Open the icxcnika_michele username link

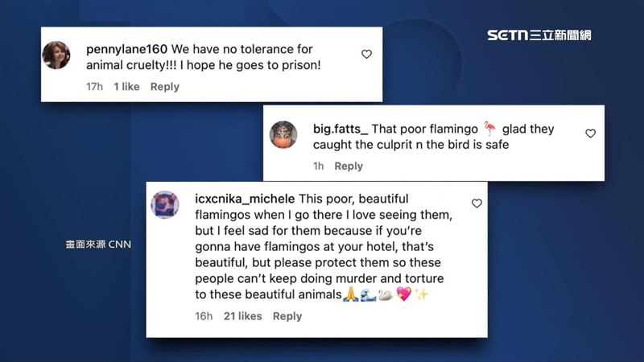(x=245, y=199)
